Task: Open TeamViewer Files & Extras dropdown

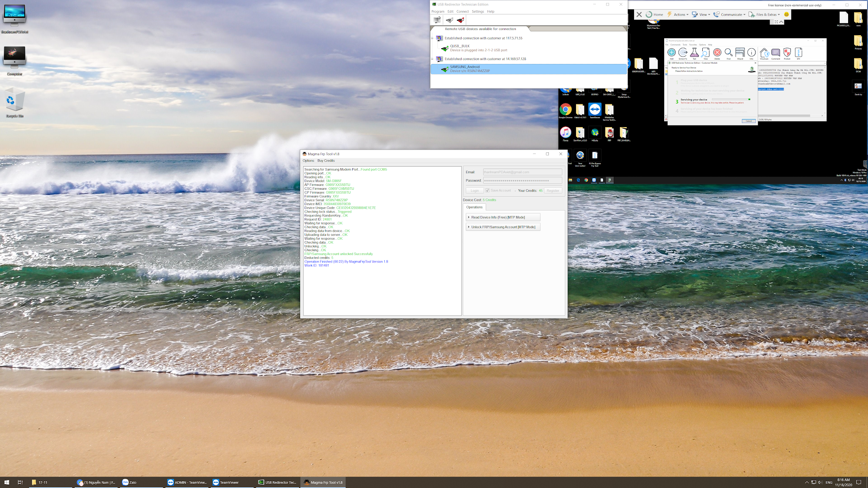Action: (x=765, y=14)
